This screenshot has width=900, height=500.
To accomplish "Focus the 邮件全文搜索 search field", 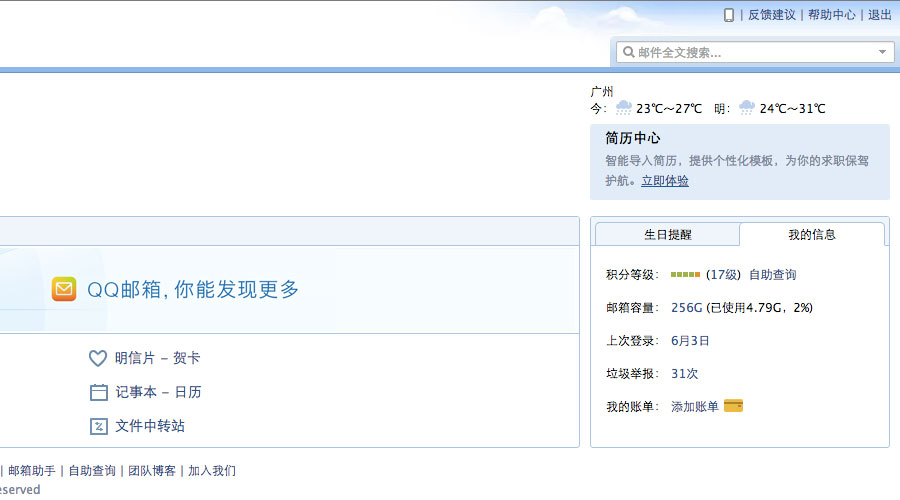I will (755, 52).
